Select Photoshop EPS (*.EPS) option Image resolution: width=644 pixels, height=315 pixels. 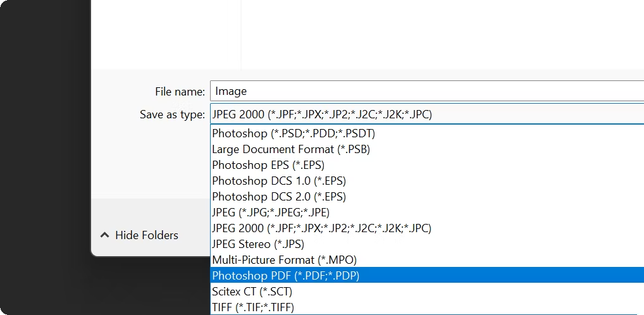point(427,165)
